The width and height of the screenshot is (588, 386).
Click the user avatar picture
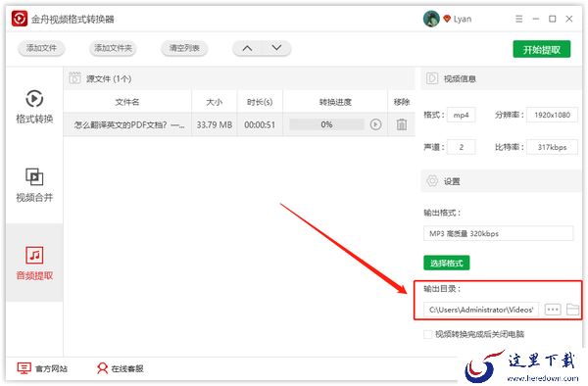point(431,19)
